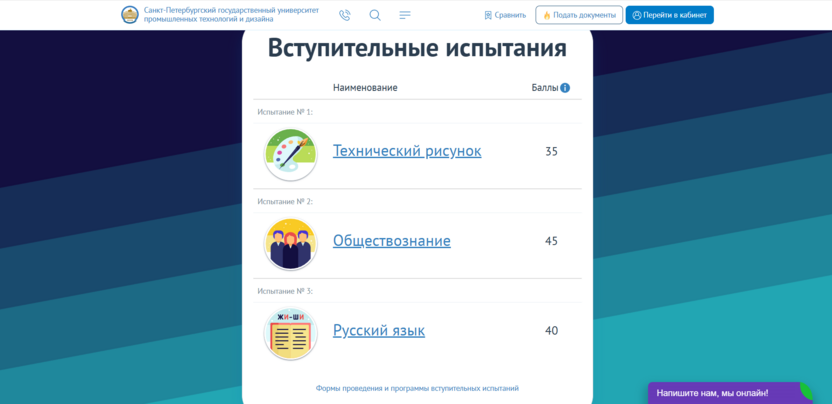The height and width of the screenshot is (404, 832).
Task: Click score 35 for Технический рисунок
Action: 551,152
